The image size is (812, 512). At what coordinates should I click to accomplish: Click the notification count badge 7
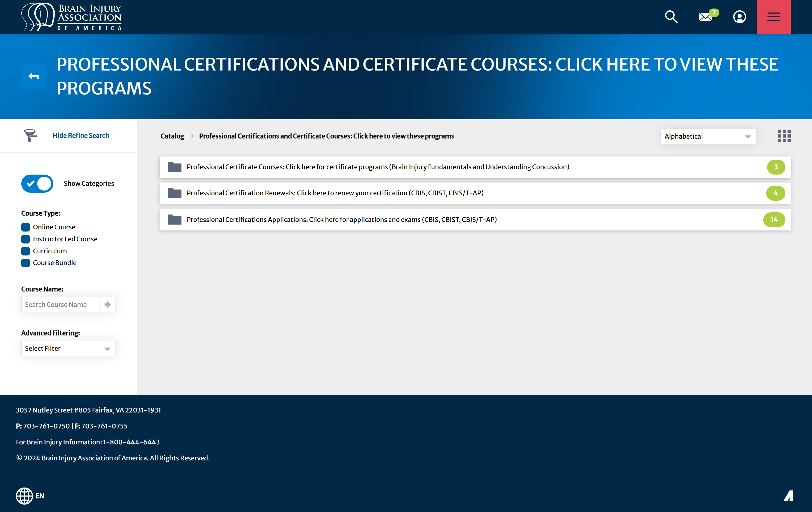point(714,13)
